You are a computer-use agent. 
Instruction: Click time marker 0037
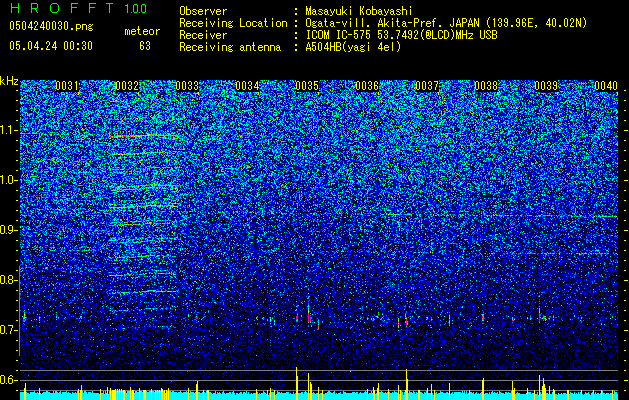(x=427, y=86)
